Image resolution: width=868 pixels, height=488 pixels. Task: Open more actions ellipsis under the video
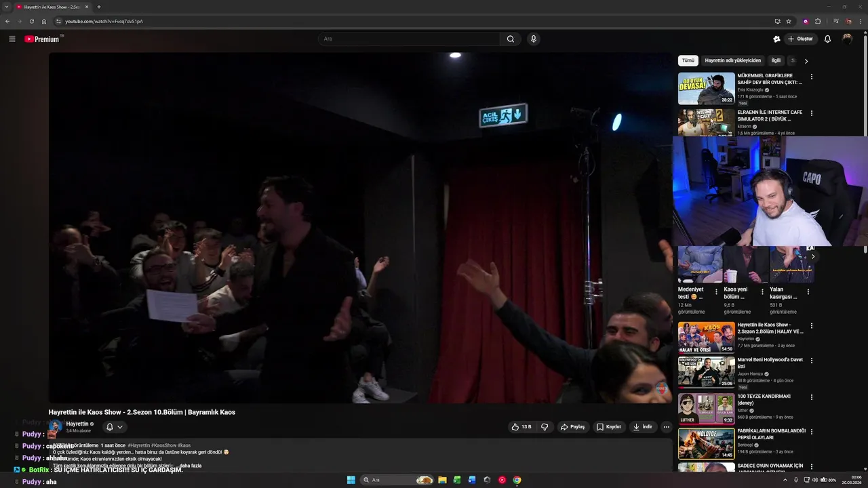667,427
